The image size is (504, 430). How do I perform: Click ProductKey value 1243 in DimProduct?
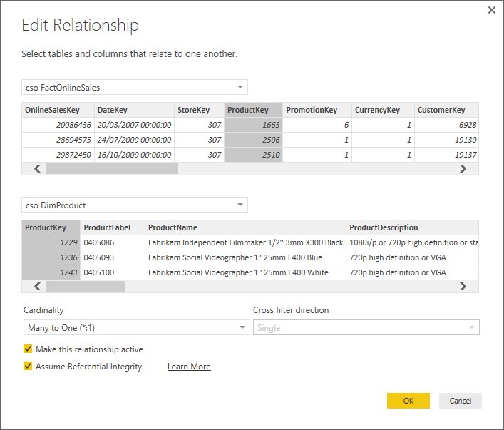click(51, 272)
